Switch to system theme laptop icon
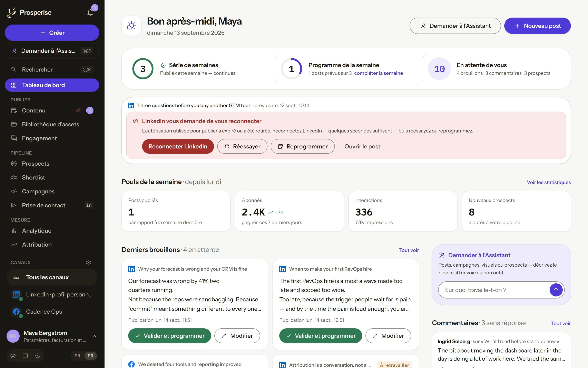The width and height of the screenshot is (588, 368). click(x=25, y=356)
